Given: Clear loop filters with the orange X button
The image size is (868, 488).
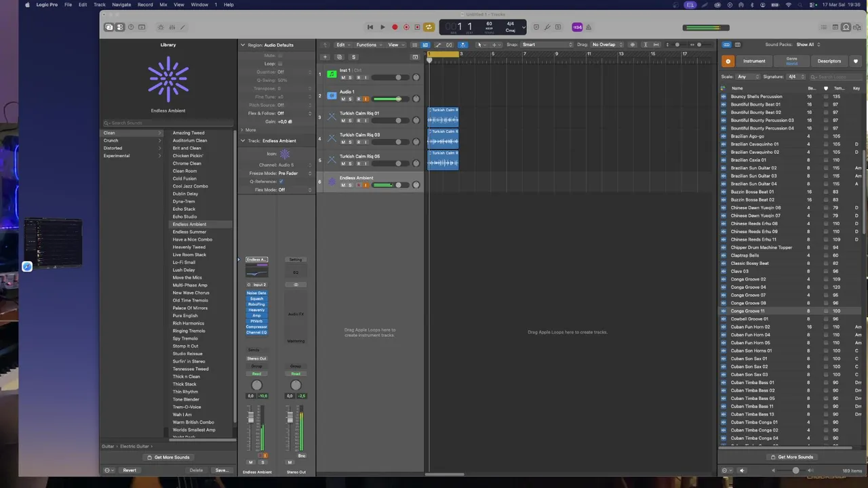Looking at the screenshot, I should (x=728, y=61).
